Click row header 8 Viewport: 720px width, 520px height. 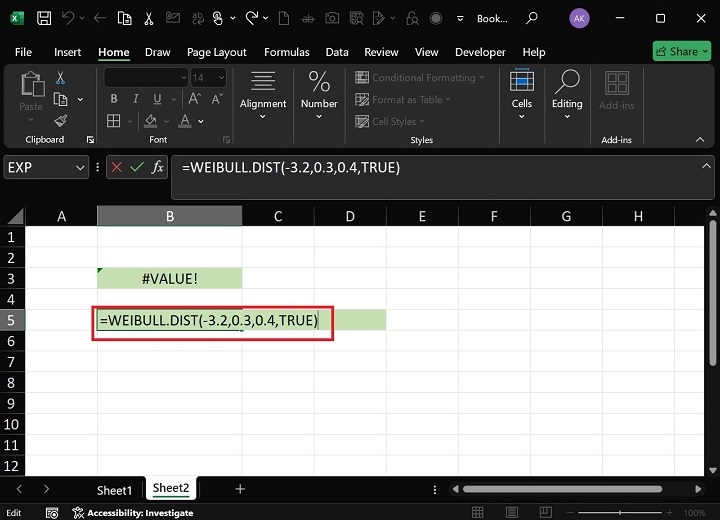[12, 383]
